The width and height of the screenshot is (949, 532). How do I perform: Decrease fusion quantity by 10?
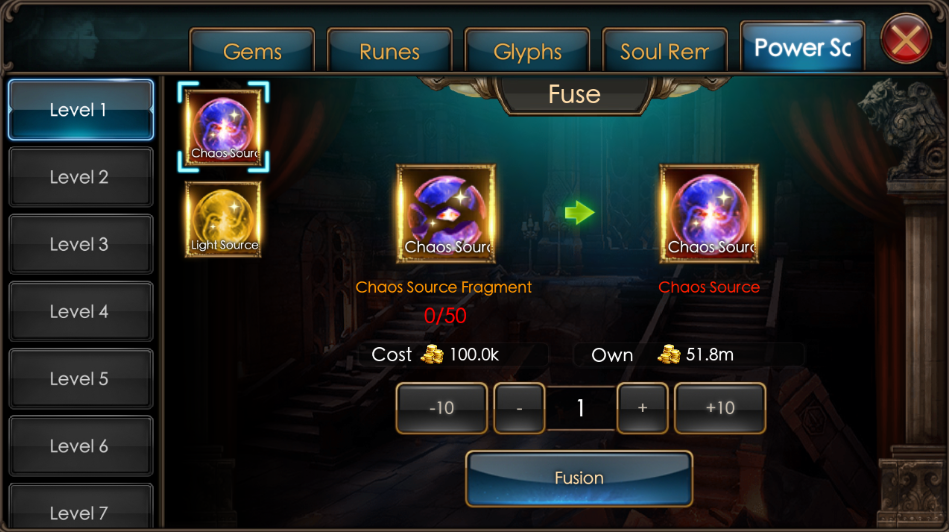pyautogui.click(x=442, y=408)
